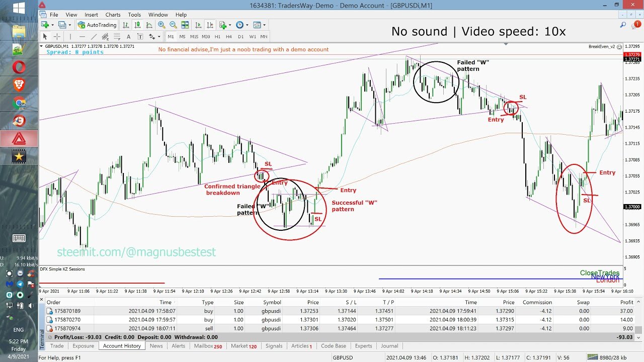The width and height of the screenshot is (644, 362).
Task: Launch Opera from the taskbar
Action: [x=19, y=67]
